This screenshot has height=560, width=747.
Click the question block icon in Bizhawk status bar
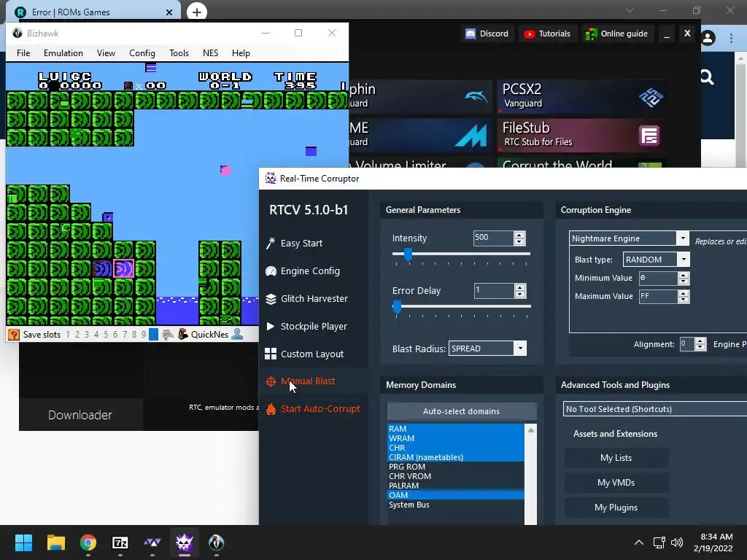tap(14, 334)
